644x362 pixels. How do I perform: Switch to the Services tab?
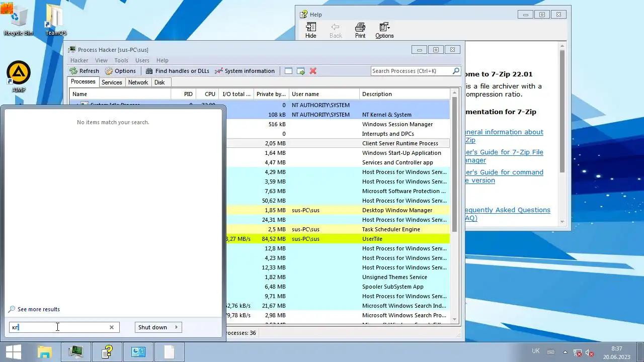tap(112, 82)
